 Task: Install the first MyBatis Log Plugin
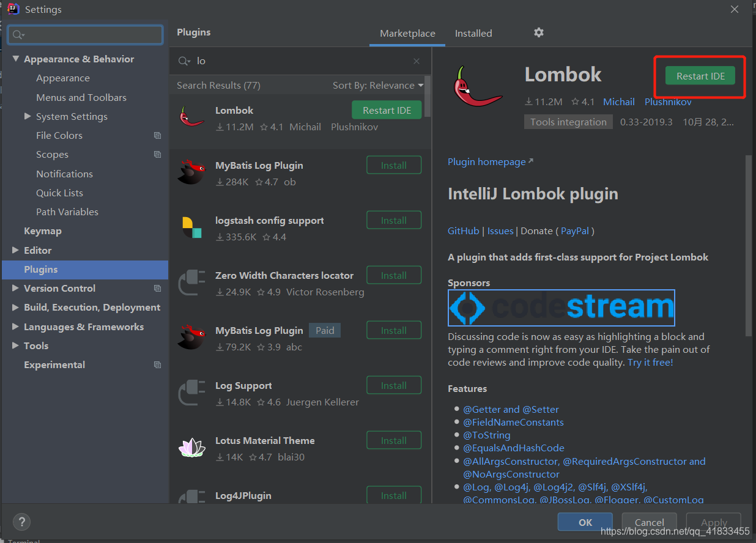394,165
